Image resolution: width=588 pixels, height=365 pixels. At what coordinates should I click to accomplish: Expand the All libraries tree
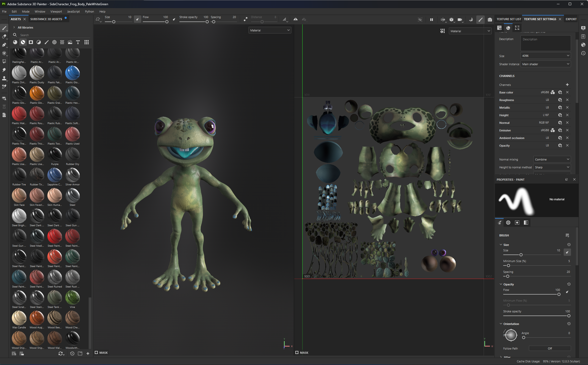click(x=14, y=27)
